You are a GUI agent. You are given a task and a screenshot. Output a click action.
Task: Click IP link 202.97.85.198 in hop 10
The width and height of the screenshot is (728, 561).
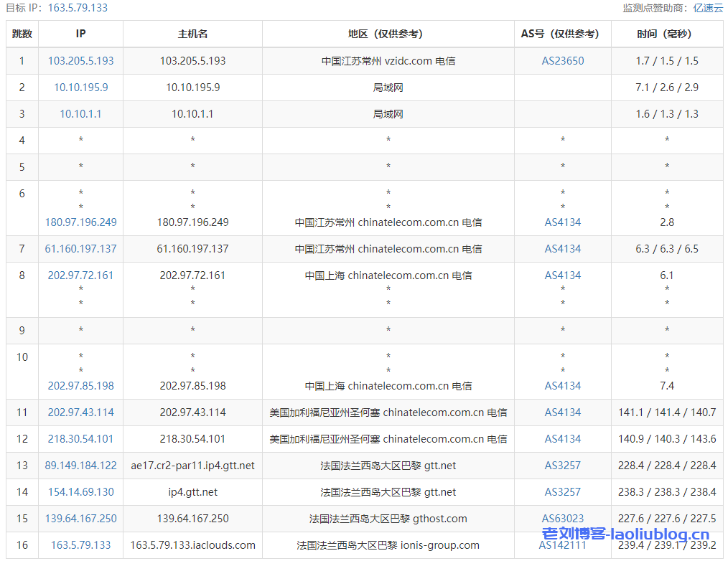click(80, 386)
